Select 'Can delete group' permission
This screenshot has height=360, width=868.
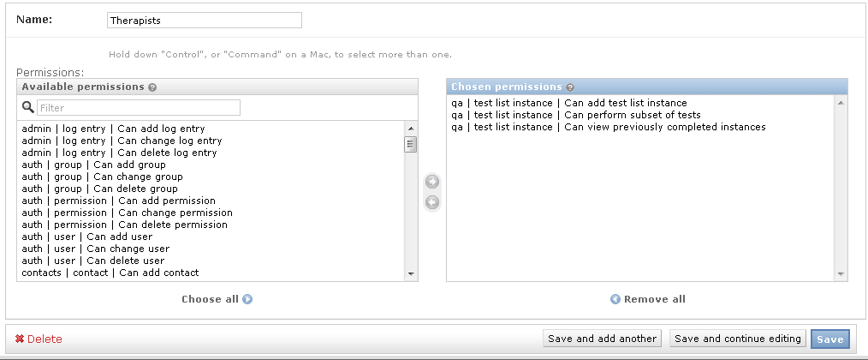click(x=211, y=189)
